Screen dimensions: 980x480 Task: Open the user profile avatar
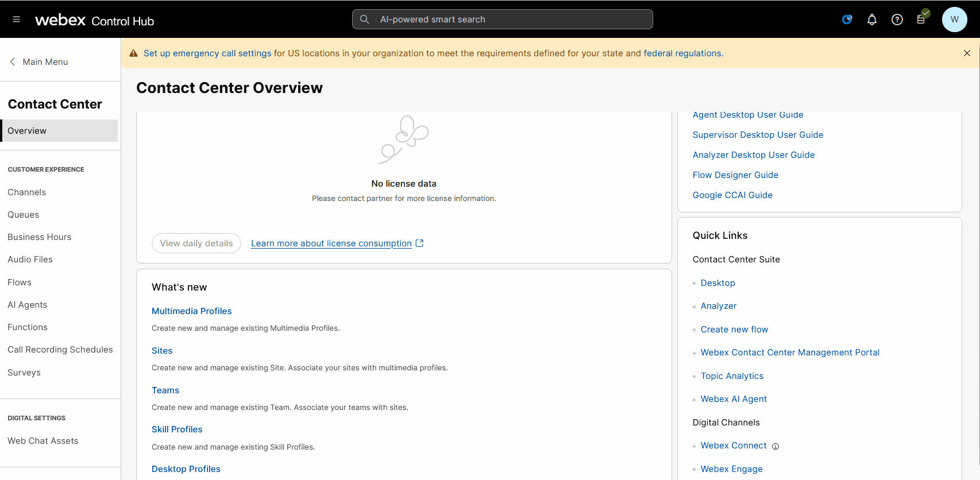click(x=954, y=20)
